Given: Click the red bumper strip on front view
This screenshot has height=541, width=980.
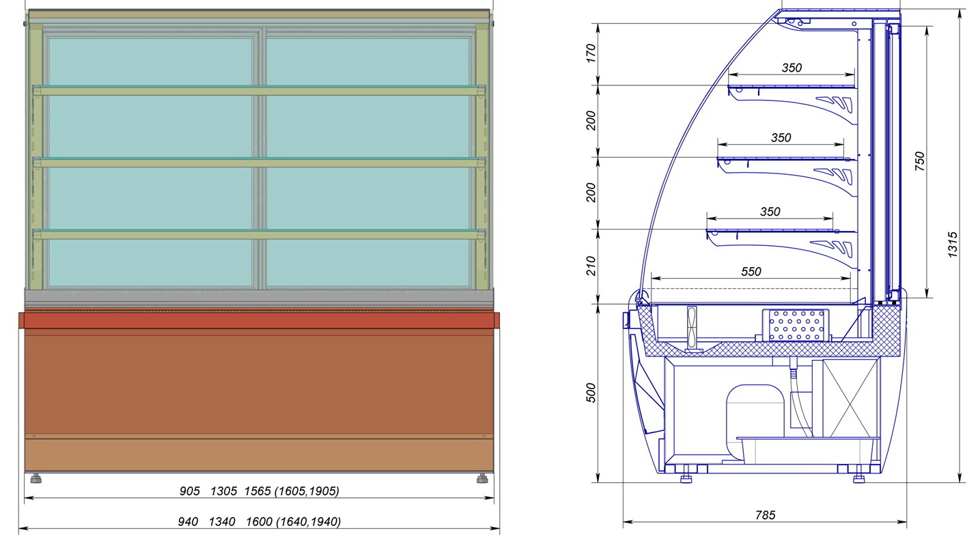Looking at the screenshot, I should click(x=260, y=320).
